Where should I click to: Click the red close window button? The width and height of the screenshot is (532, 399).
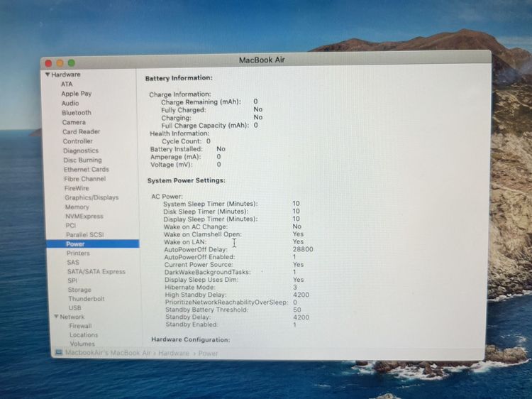click(48, 63)
